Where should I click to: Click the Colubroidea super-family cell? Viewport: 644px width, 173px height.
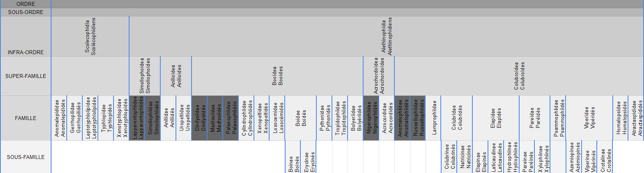519,76
